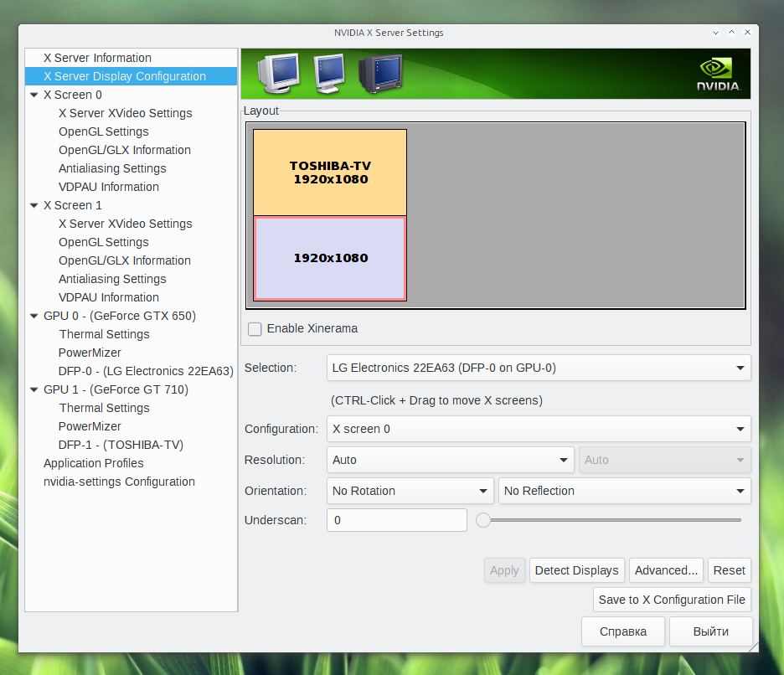Click the flat panel monitor icon in banner
The width and height of the screenshot is (784, 675).
tap(329, 74)
